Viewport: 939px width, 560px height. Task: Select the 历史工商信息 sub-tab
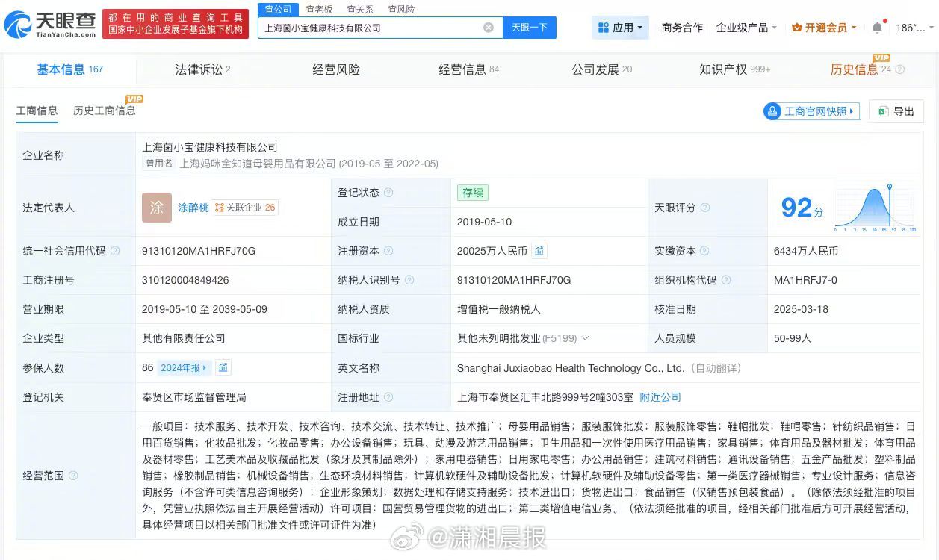click(104, 111)
